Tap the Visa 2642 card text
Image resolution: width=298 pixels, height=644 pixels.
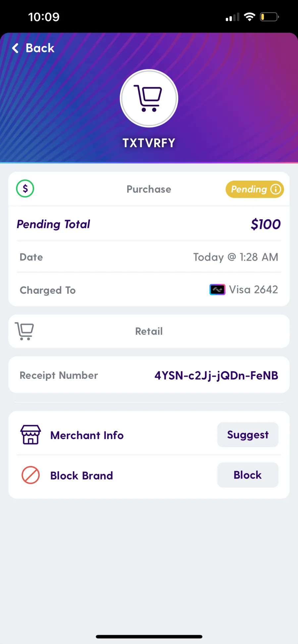254,290
